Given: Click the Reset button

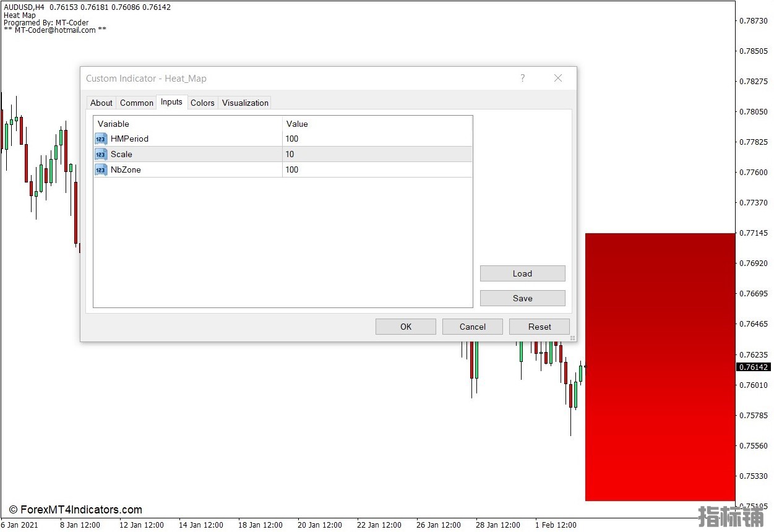Looking at the screenshot, I should point(540,327).
